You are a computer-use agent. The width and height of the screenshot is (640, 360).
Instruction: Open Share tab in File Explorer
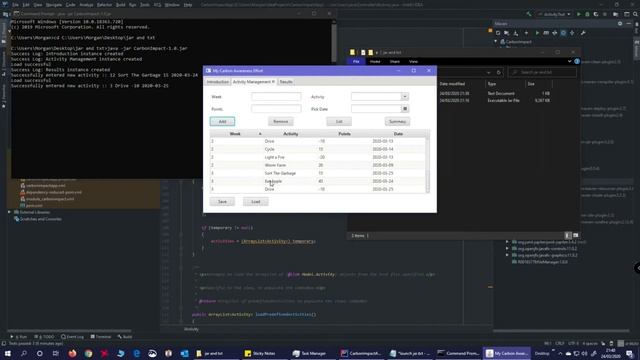(x=394, y=62)
